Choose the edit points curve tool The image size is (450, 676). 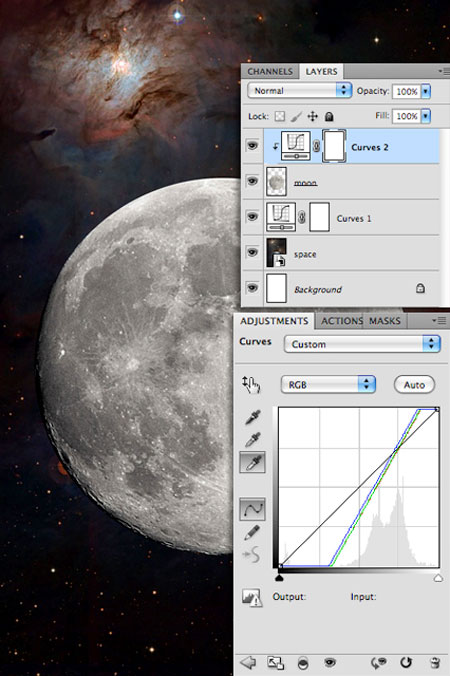pos(253,509)
